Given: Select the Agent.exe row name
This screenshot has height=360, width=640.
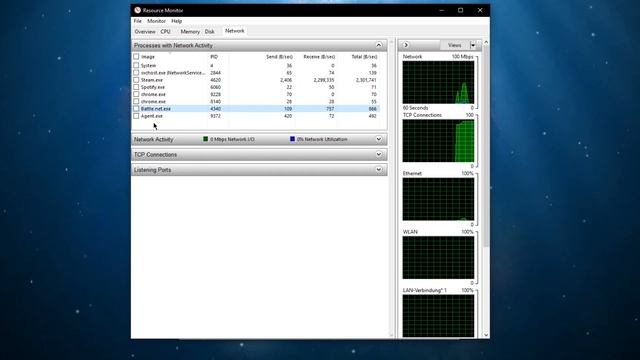Looking at the screenshot, I should pos(151,116).
